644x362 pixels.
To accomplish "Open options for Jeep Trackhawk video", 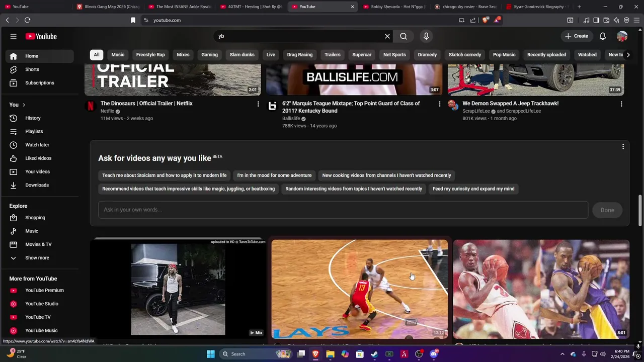I will 621,104.
